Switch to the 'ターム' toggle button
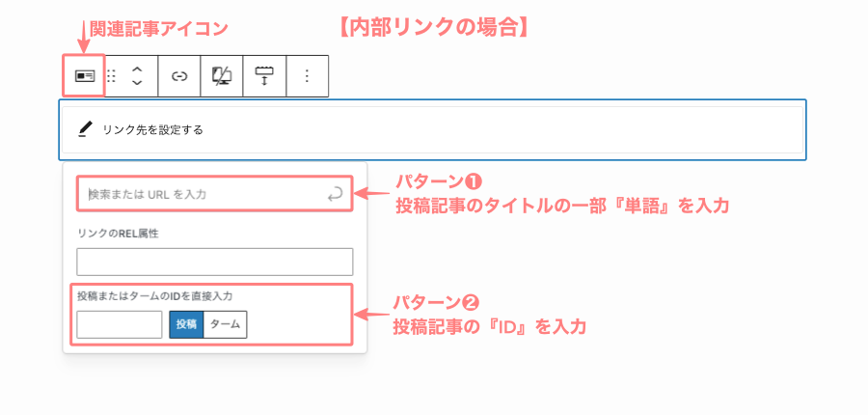868x415 pixels. point(226,324)
